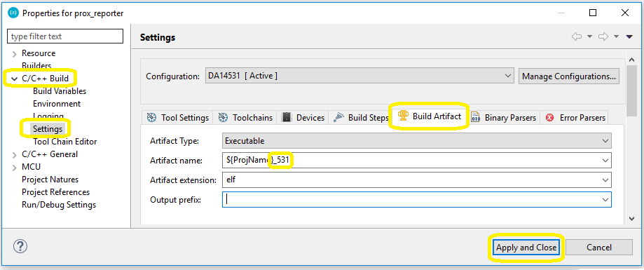Open the Artifact Type dropdown

pos(416,140)
